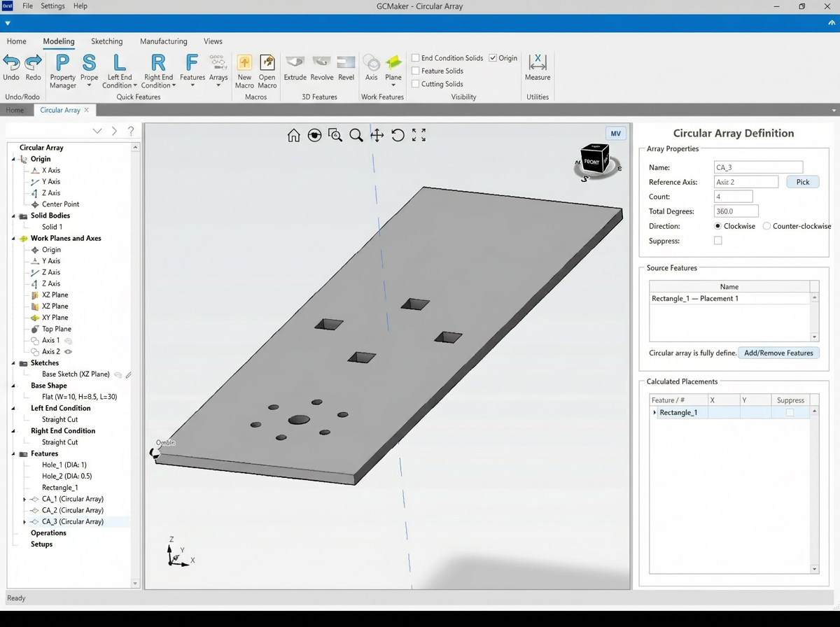Uncheck the Origin visibility checkbox

493,58
